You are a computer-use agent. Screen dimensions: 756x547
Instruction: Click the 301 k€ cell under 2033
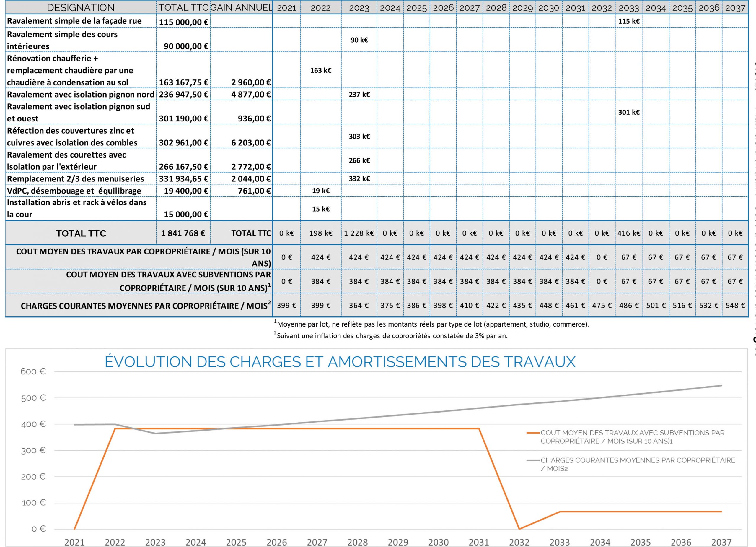[x=629, y=112]
